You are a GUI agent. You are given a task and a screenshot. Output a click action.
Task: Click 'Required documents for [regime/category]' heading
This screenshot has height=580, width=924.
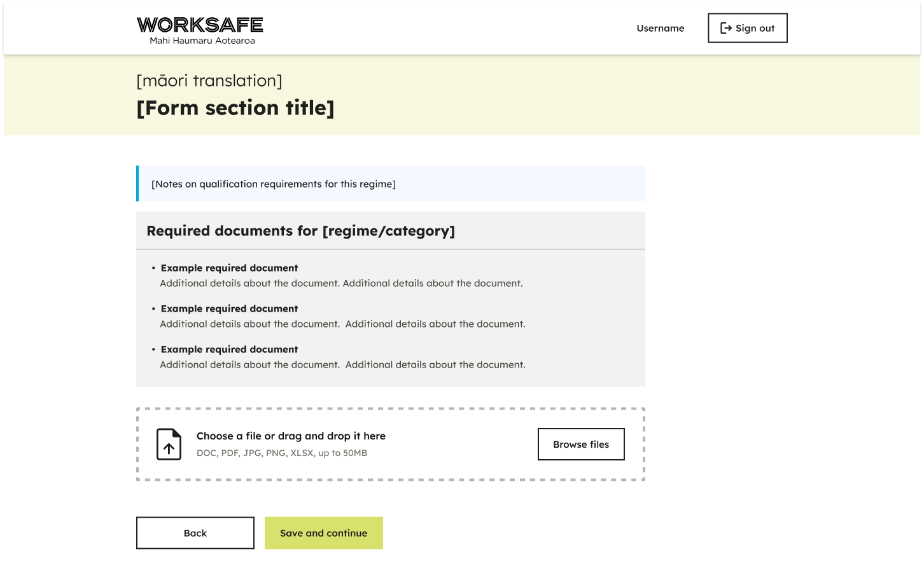coord(301,231)
